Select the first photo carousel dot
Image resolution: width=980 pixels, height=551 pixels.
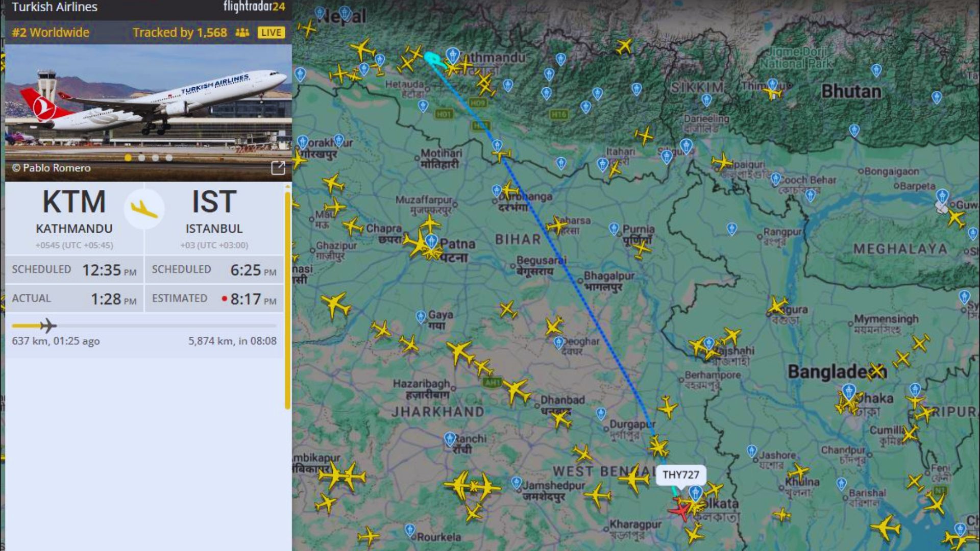(128, 158)
